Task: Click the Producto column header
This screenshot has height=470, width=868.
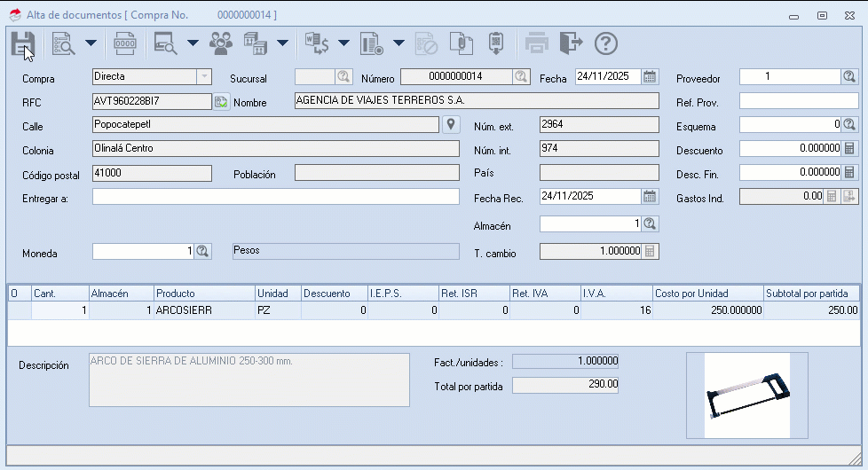Action: click(x=203, y=293)
